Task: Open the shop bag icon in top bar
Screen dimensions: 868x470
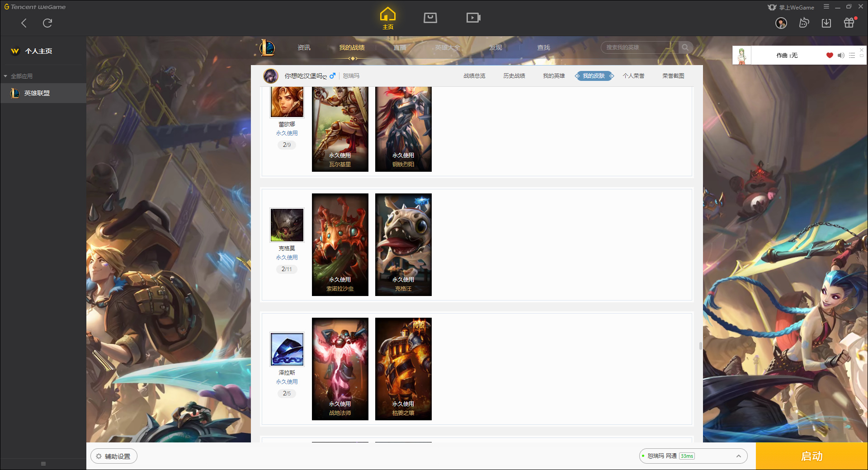Action: (430, 18)
